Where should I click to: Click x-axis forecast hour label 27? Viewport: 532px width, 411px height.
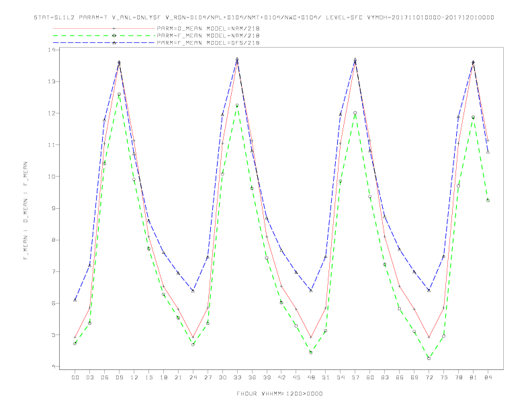point(208,377)
